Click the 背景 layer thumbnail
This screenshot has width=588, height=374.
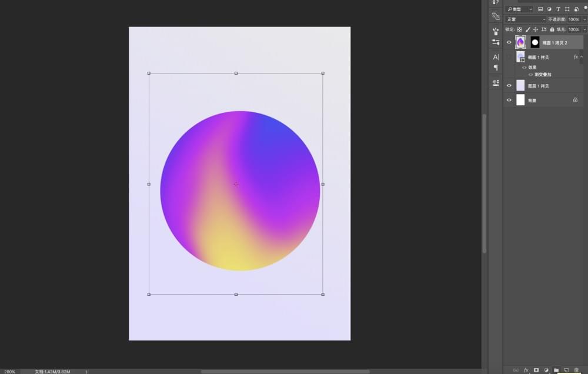pyautogui.click(x=520, y=100)
